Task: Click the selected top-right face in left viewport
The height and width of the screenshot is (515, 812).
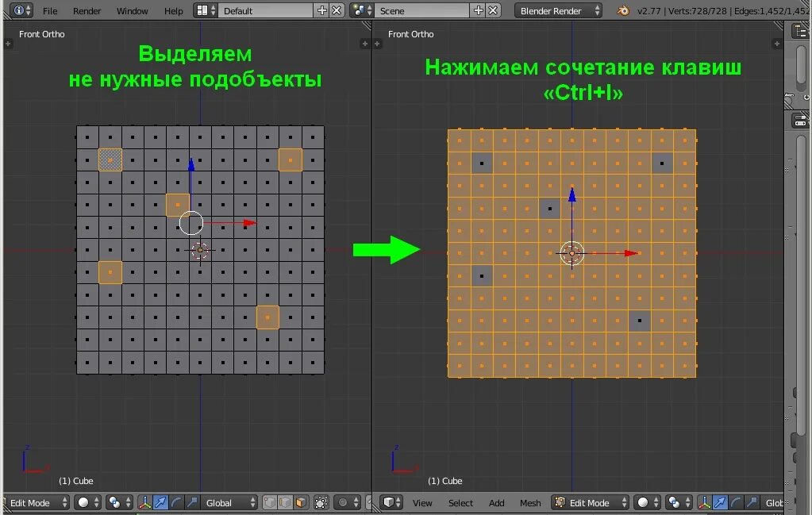Action: click(290, 160)
